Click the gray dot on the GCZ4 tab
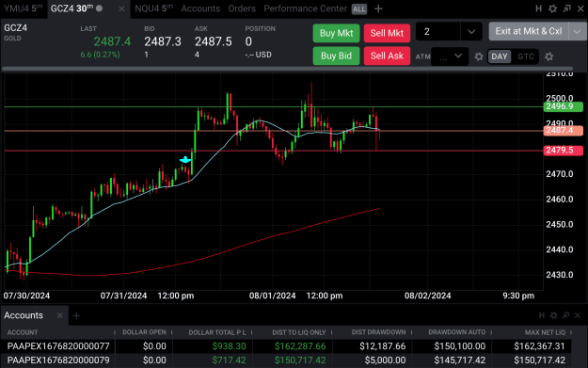 [x=99, y=8]
